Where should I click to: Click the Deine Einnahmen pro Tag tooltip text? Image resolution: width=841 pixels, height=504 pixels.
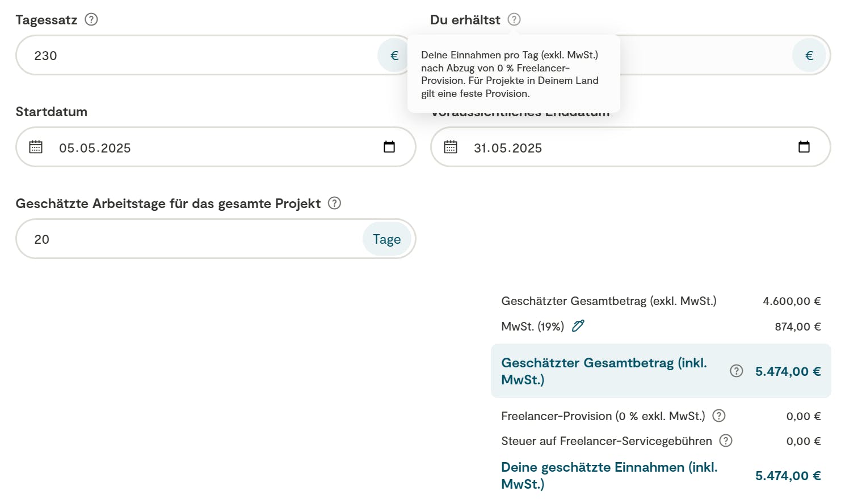pyautogui.click(x=510, y=74)
